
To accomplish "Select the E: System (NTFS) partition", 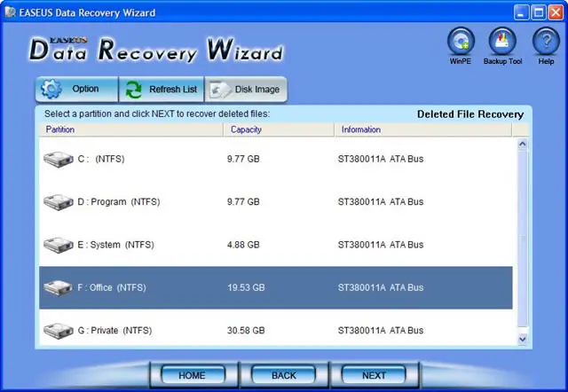I will [276, 245].
